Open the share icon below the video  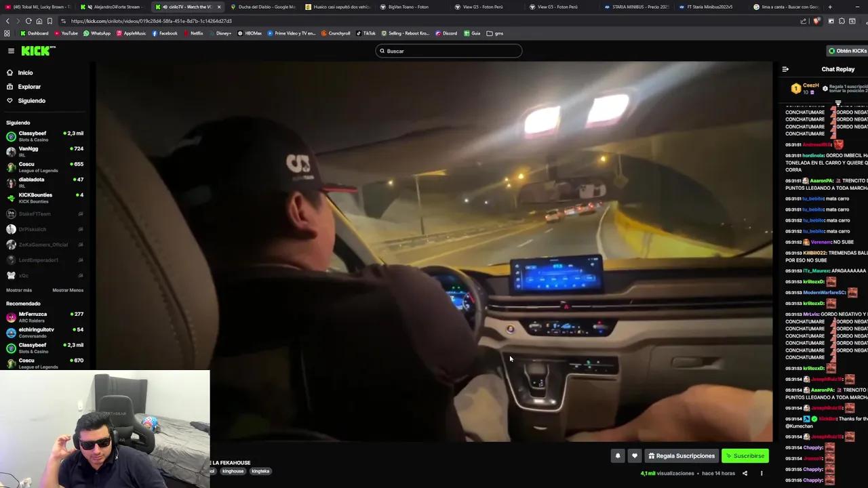click(x=745, y=473)
